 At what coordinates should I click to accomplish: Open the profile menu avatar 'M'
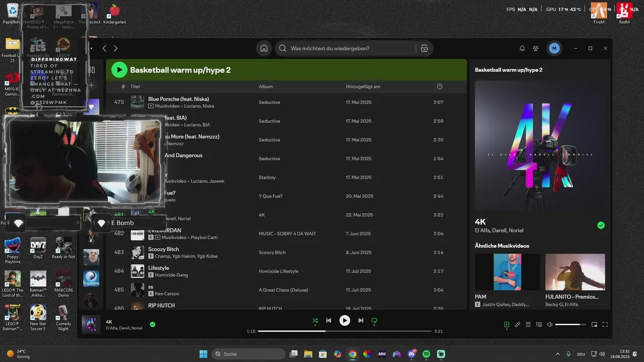pyautogui.click(x=554, y=48)
